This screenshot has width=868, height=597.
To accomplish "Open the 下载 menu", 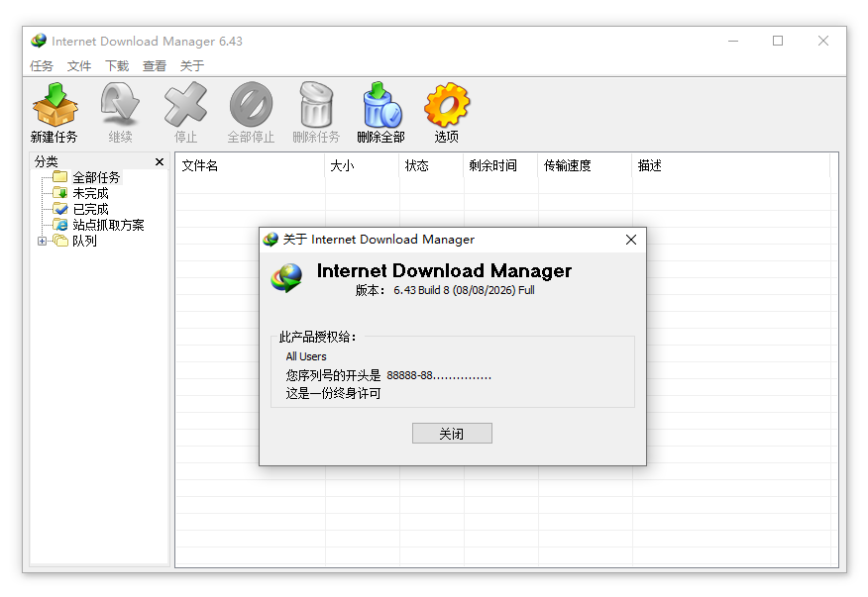I will point(117,66).
